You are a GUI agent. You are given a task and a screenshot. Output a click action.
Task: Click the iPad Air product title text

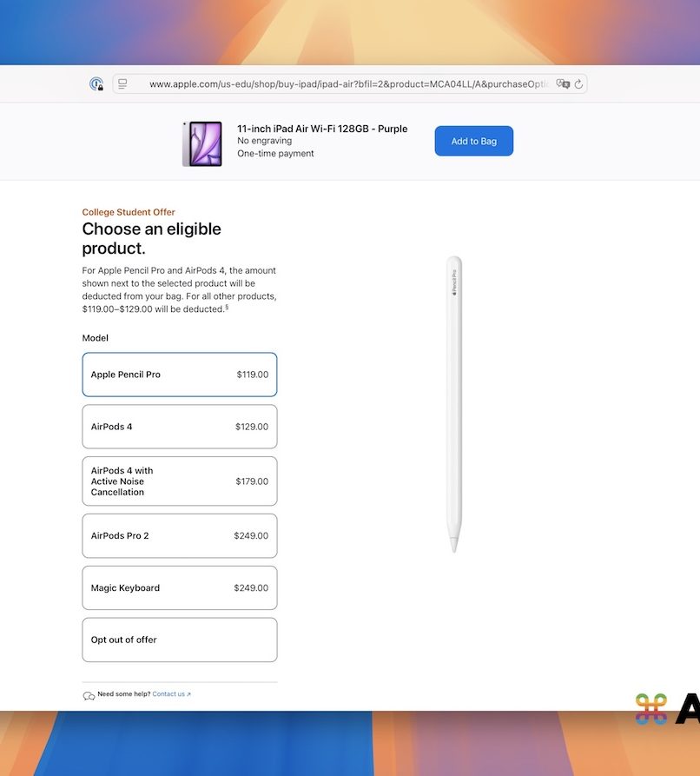pyautogui.click(x=322, y=129)
